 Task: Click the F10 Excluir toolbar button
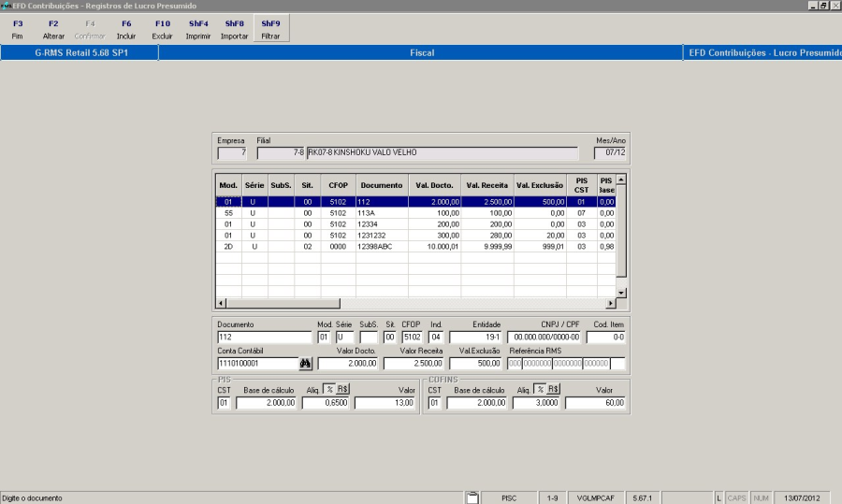[162, 29]
